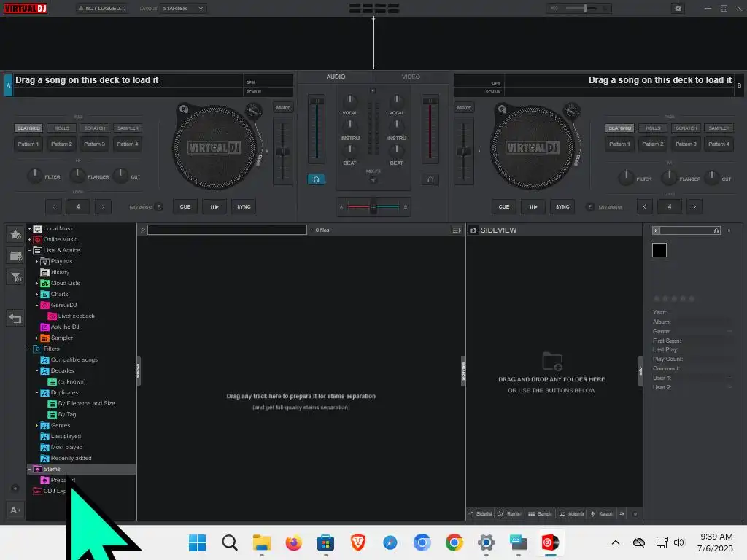Select the History list item
Viewport: 747px width, 560px height.
pyautogui.click(x=60, y=273)
